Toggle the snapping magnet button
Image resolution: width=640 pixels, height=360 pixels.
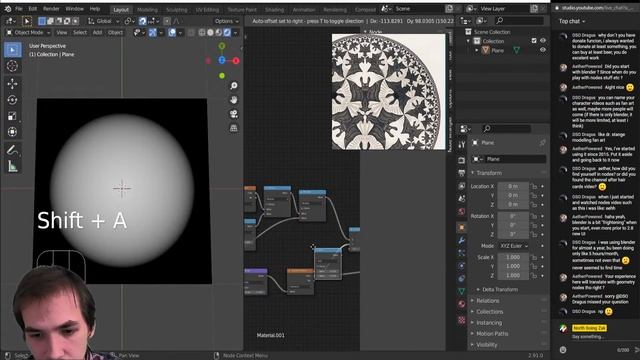[142, 21]
